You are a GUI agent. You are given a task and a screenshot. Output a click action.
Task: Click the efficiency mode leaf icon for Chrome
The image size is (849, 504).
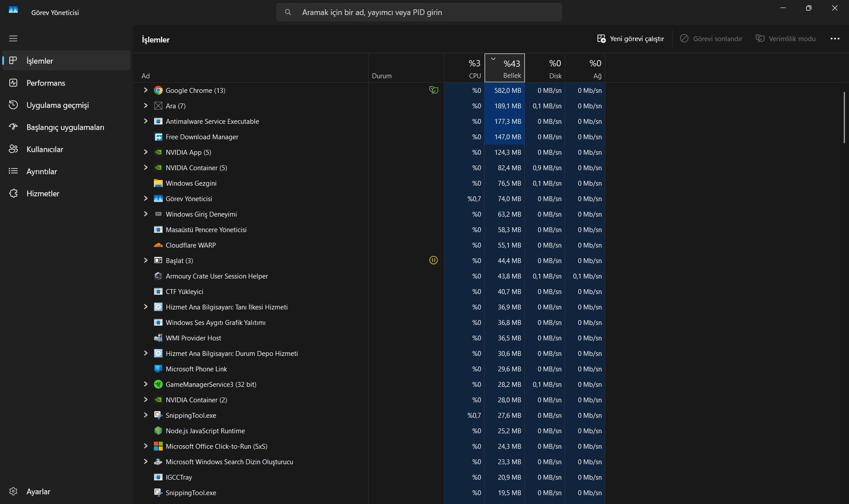433,90
